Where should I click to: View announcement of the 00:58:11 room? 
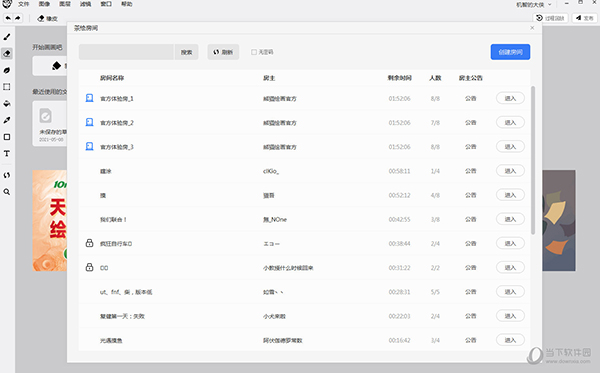(471, 171)
